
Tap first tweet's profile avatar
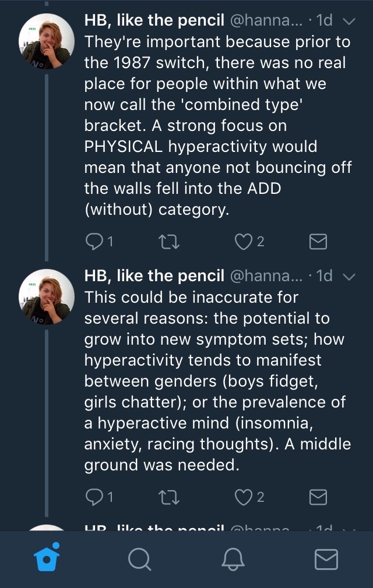pyautogui.click(x=47, y=40)
